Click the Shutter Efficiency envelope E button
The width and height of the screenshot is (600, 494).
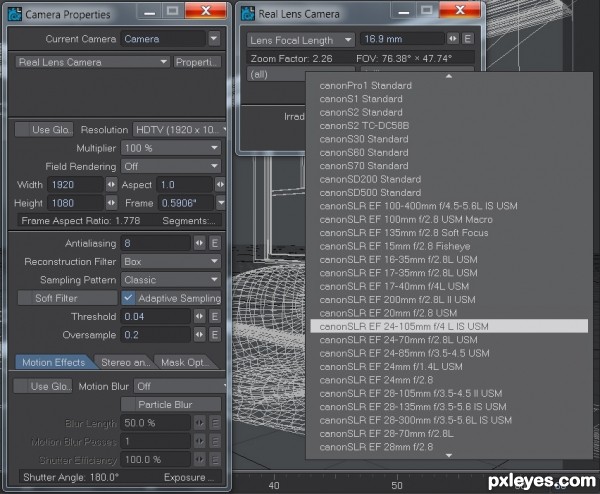point(215,460)
